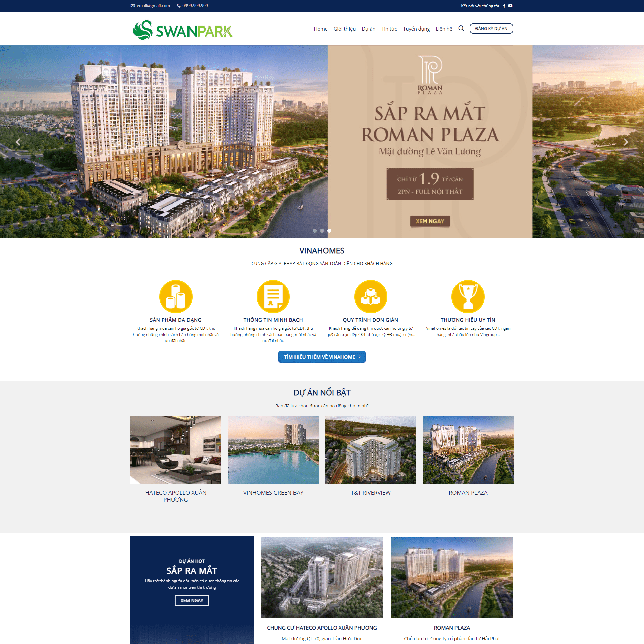
Task: Click CHUNG CƯ HATECO APOLLO XUÂN PHƯƠNG heading
Action: click(x=322, y=628)
